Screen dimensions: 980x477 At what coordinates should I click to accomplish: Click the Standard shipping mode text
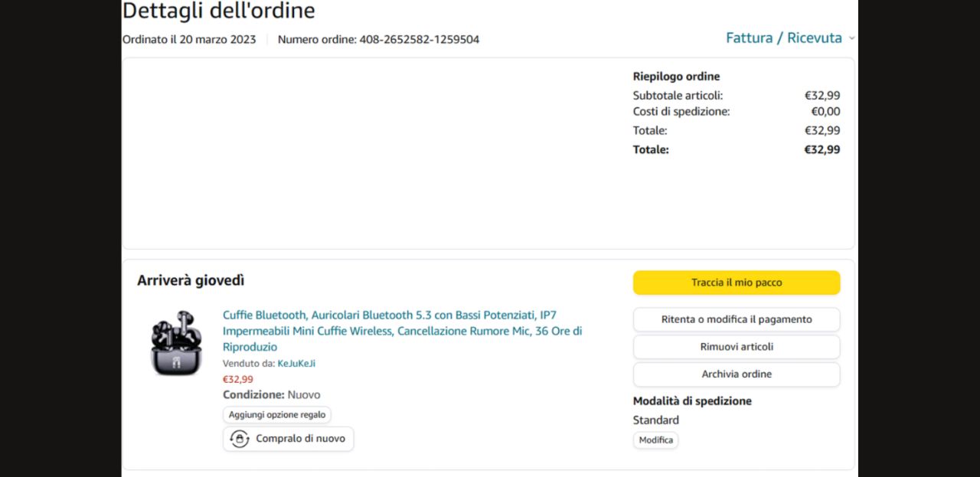(x=655, y=420)
